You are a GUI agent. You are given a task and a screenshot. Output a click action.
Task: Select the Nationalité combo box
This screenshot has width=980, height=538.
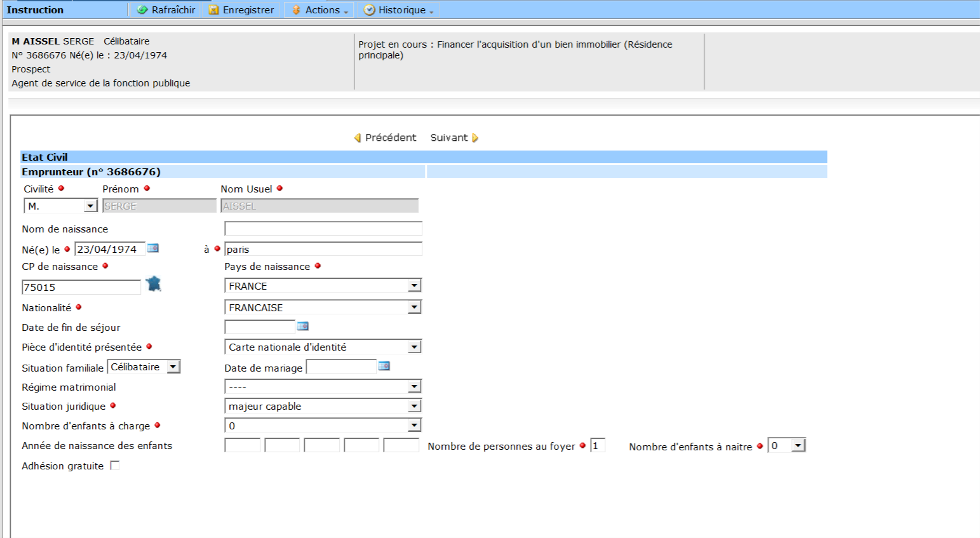tap(323, 307)
